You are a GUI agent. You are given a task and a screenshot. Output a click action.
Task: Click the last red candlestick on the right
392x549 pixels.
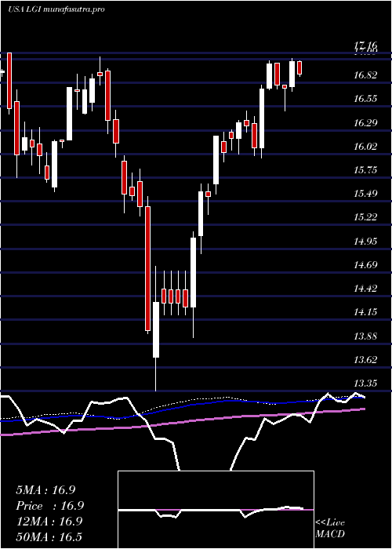[x=299, y=67]
